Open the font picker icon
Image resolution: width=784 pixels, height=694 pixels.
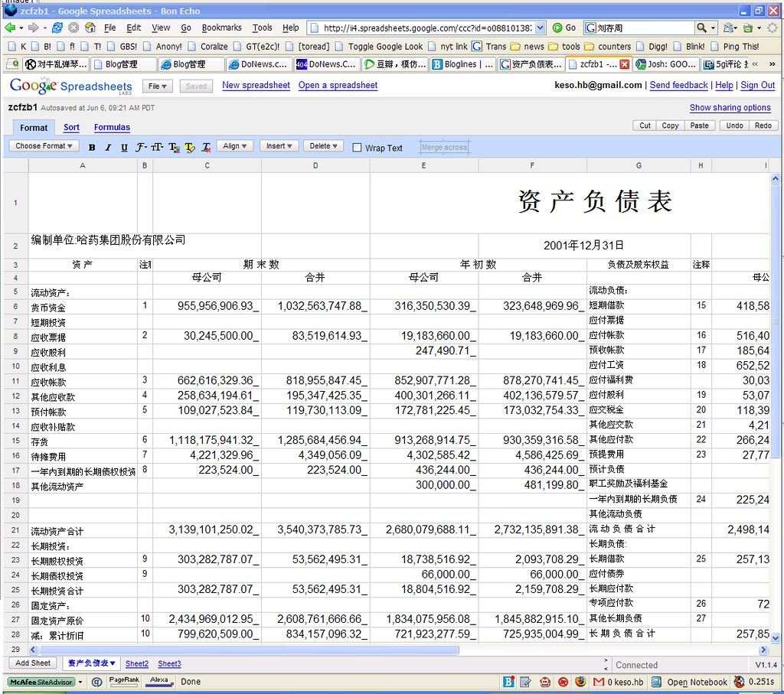coord(141,147)
